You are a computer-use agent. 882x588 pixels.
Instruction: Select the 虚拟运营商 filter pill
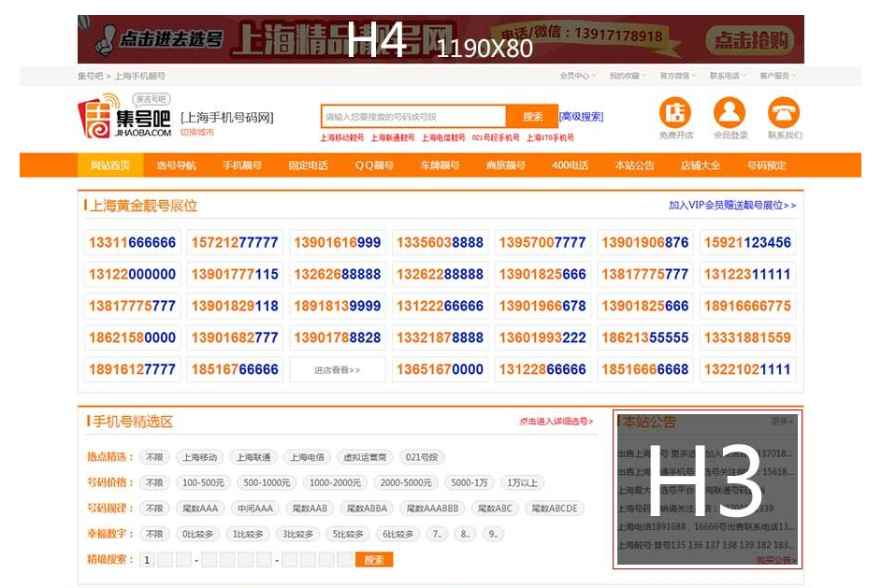365,457
